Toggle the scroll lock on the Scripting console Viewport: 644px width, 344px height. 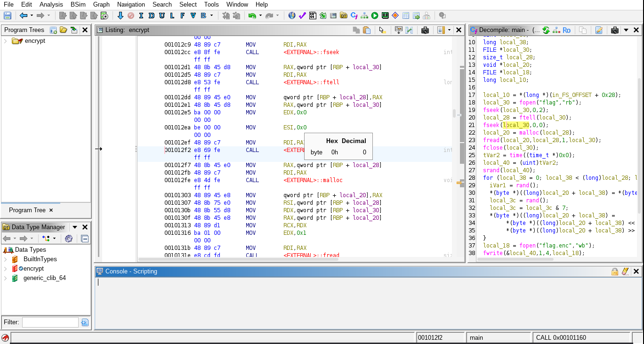coord(615,271)
